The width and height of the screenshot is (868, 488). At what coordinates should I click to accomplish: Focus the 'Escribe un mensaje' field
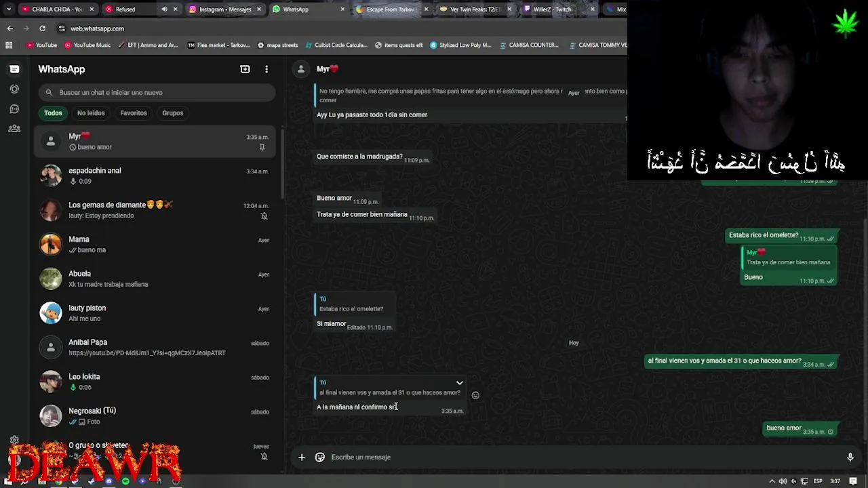click(x=583, y=457)
